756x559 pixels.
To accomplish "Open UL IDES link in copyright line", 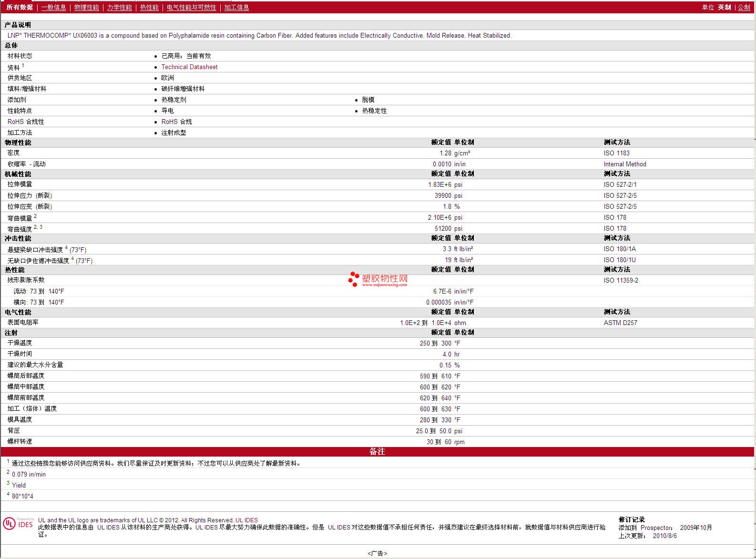I will click(246, 520).
